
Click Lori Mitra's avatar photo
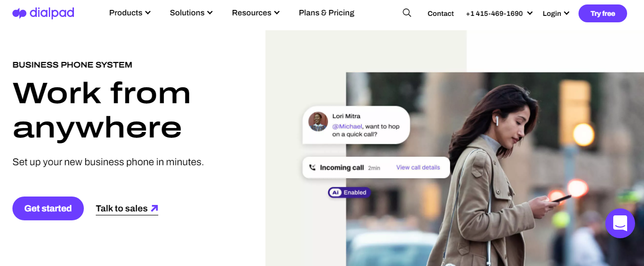318,122
